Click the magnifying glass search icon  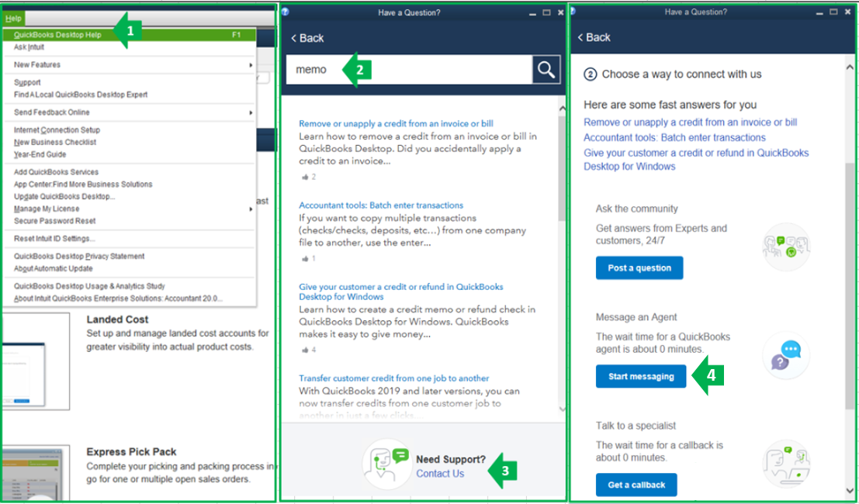[546, 70]
